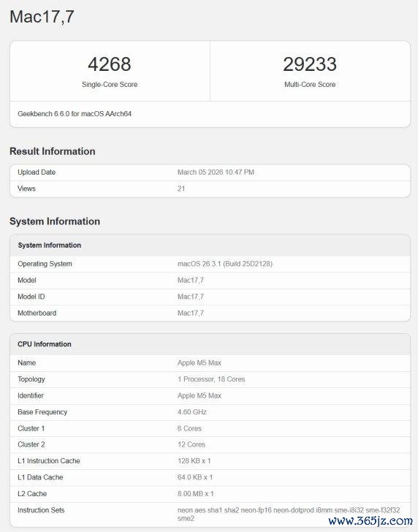Select the macOS 26.3.1 build value
Image resolution: width=418 pixels, height=532 pixels.
click(225, 264)
